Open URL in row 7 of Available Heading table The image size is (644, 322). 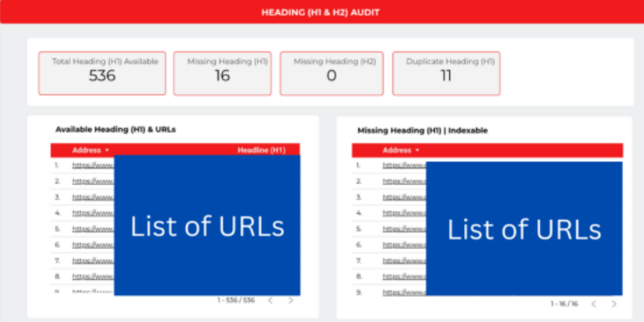pyautogui.click(x=93, y=260)
